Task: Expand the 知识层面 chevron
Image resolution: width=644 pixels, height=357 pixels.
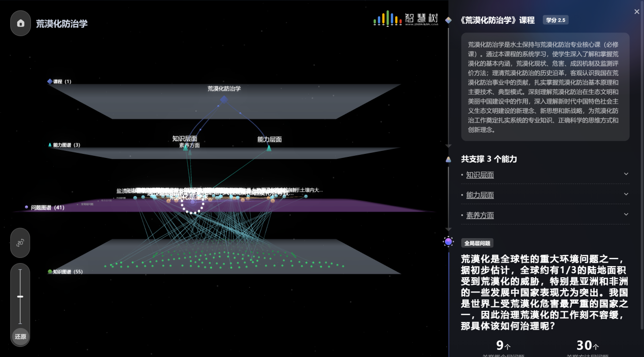Action: (x=626, y=174)
